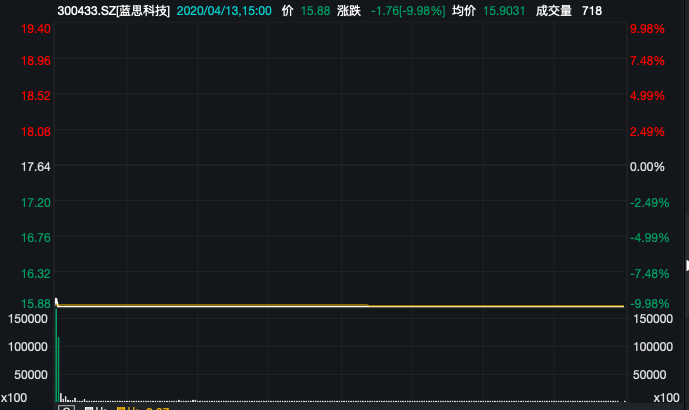689x410 pixels.
Task: Click the 成交量 718 volume readout
Action: click(569, 11)
